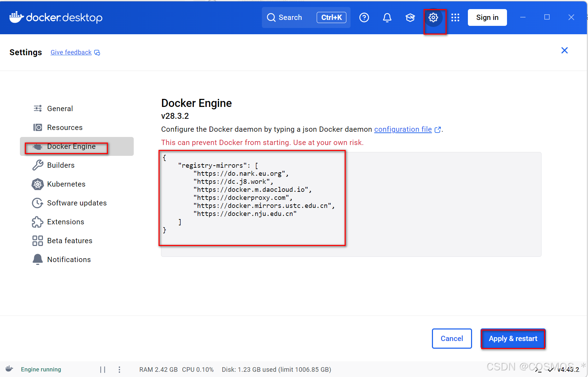Open the Extensions settings section
The width and height of the screenshot is (588, 377).
click(x=66, y=222)
